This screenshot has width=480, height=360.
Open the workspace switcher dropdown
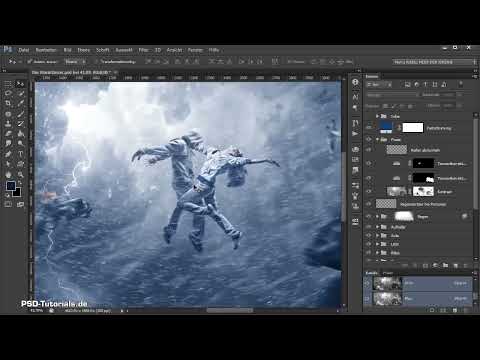[434, 62]
